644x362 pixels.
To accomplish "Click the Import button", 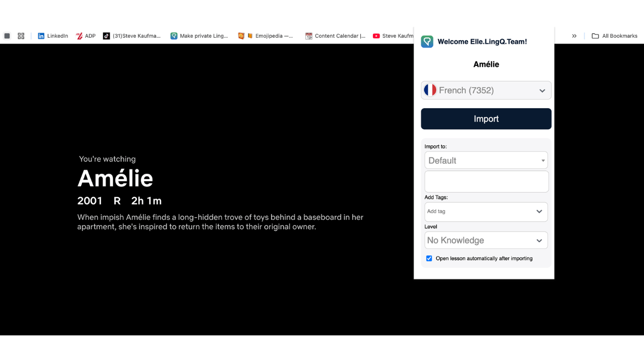I will click(x=486, y=119).
